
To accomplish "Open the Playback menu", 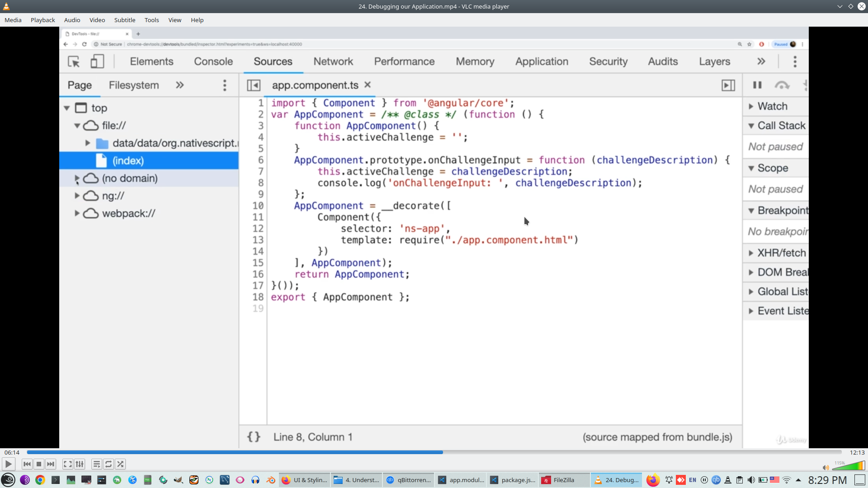I will (x=42, y=20).
